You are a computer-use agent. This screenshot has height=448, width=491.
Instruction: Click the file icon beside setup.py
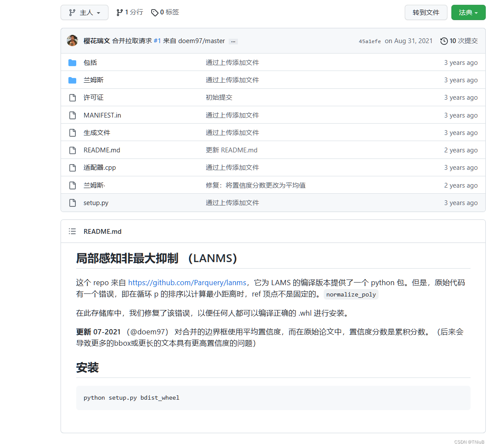tap(72, 202)
